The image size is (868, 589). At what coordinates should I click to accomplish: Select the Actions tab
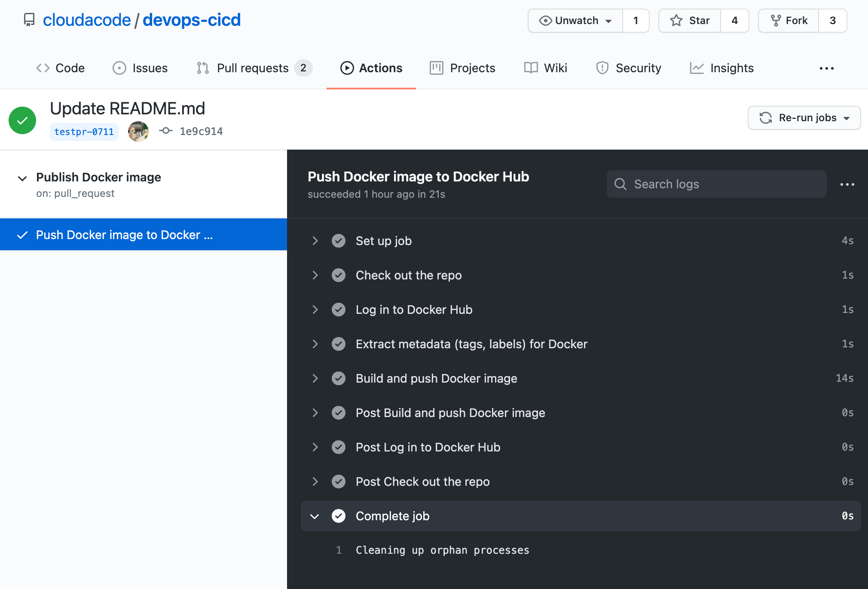[371, 68]
